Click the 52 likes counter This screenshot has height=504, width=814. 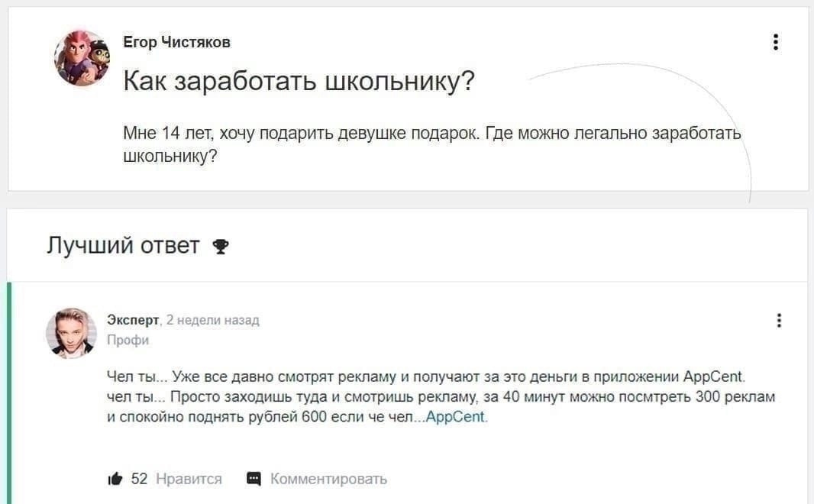click(x=139, y=479)
